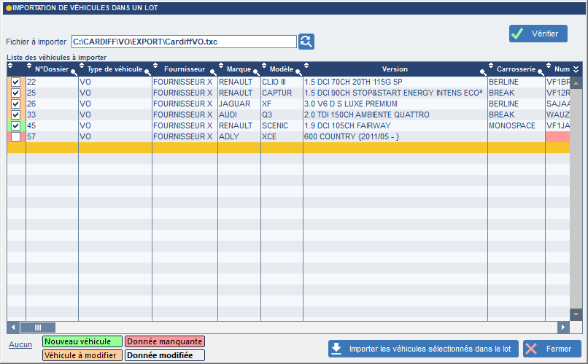The height and width of the screenshot is (364, 588).
Task: Click the horizontal scrollbar right arrow
Action: [563, 328]
